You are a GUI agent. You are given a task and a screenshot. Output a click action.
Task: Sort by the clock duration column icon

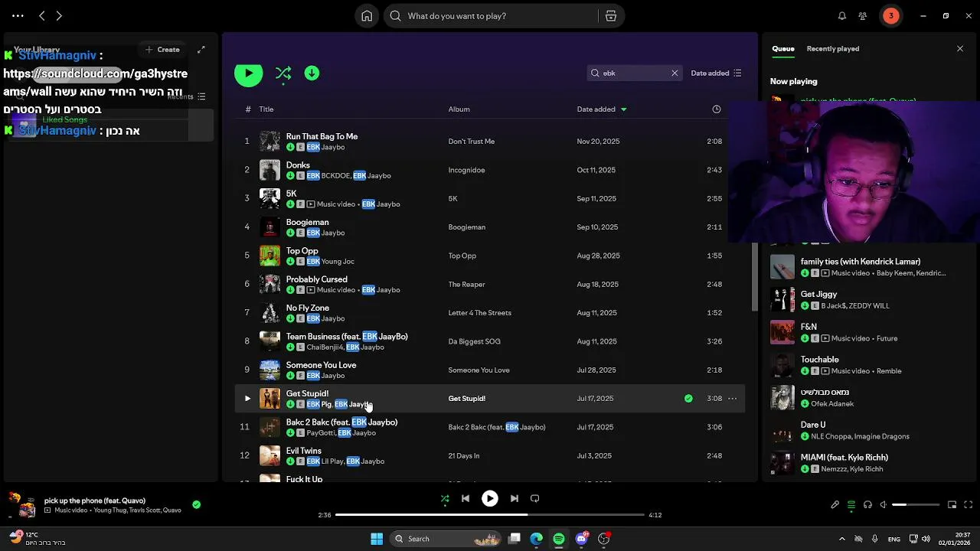(x=717, y=109)
